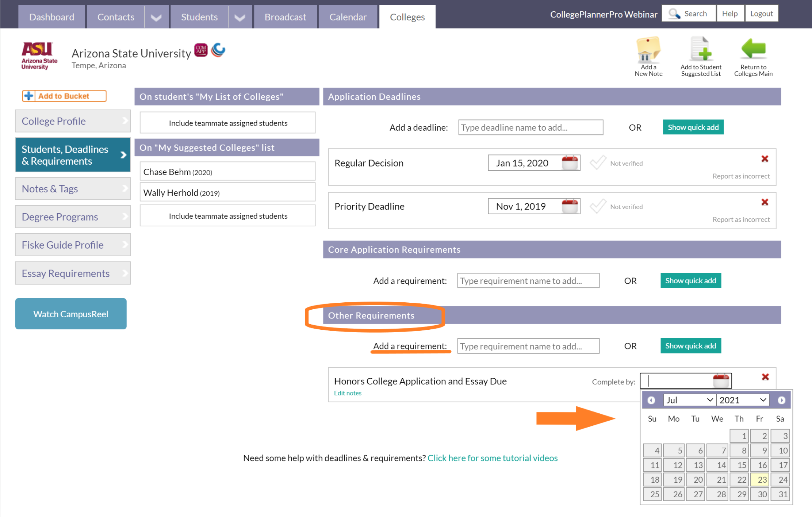Click the delete icon for Priority Deadline
812x517 pixels.
(764, 203)
